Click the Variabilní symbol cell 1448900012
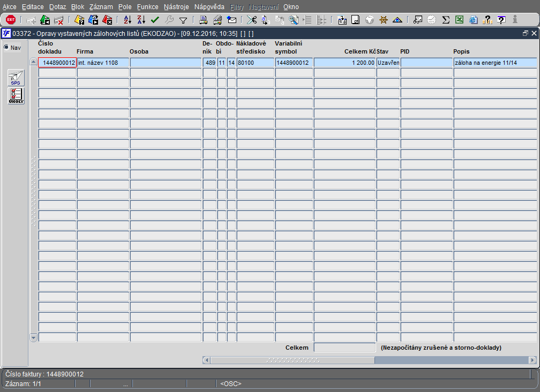Image resolution: width=540 pixels, height=392 pixels. 294,63
